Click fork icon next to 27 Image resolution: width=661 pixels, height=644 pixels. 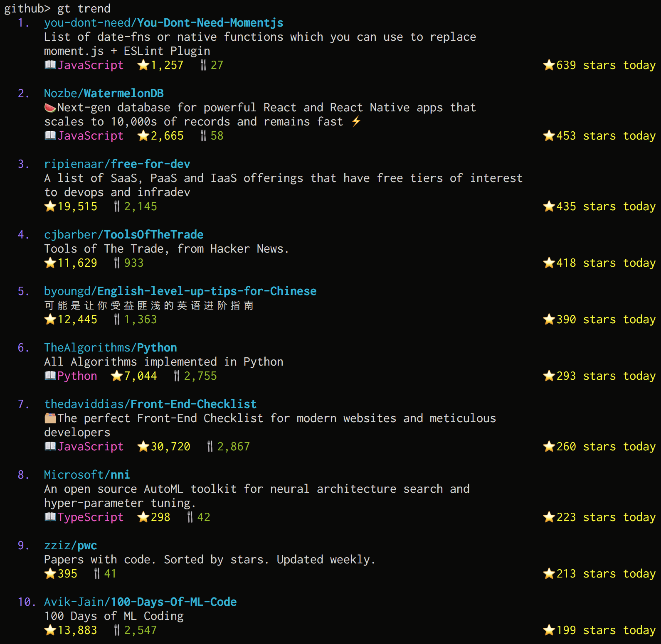[203, 65]
